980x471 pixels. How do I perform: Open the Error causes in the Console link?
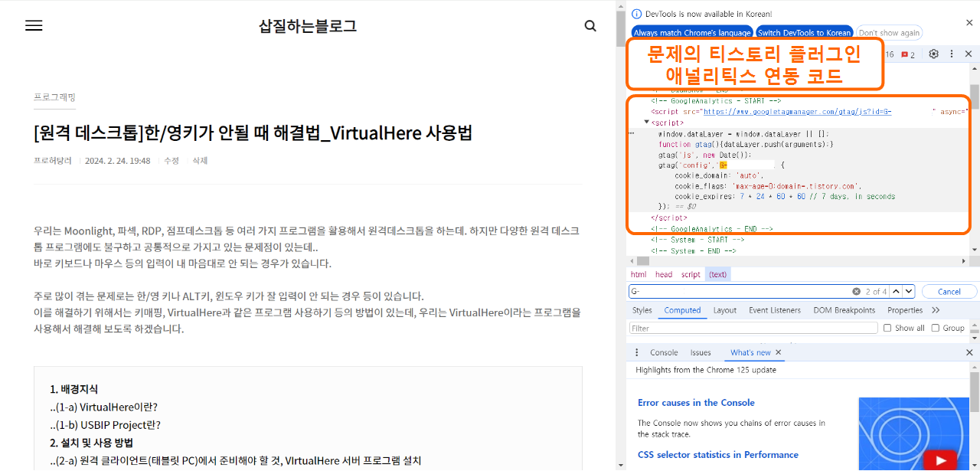696,402
